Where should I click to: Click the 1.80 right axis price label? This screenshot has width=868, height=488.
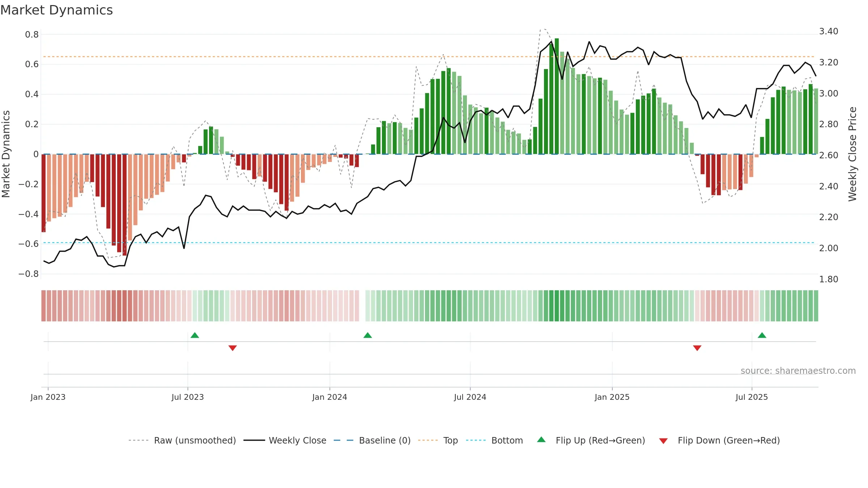pos(829,279)
